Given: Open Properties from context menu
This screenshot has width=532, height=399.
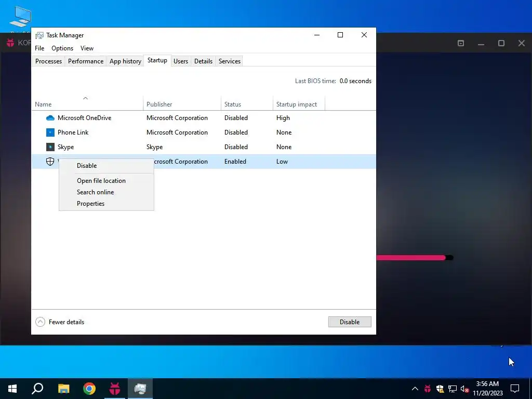Looking at the screenshot, I should tap(90, 204).
